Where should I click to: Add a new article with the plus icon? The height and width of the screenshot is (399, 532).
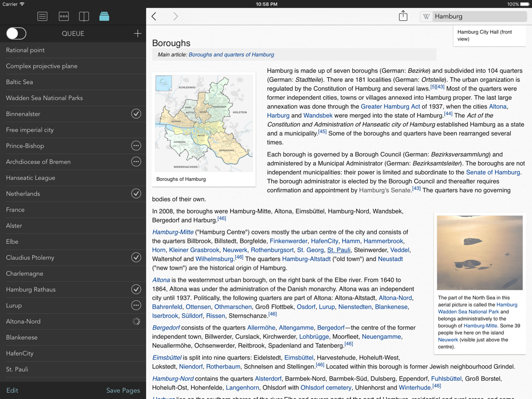pyautogui.click(x=137, y=33)
